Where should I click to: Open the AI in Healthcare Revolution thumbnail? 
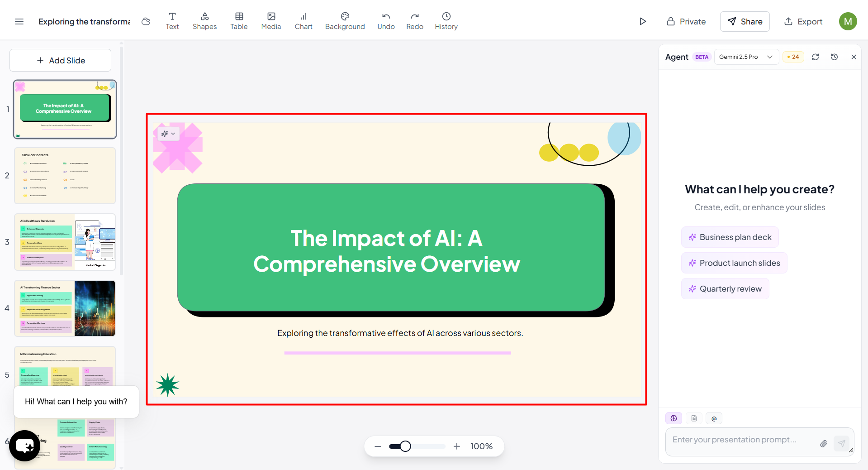[65, 242]
